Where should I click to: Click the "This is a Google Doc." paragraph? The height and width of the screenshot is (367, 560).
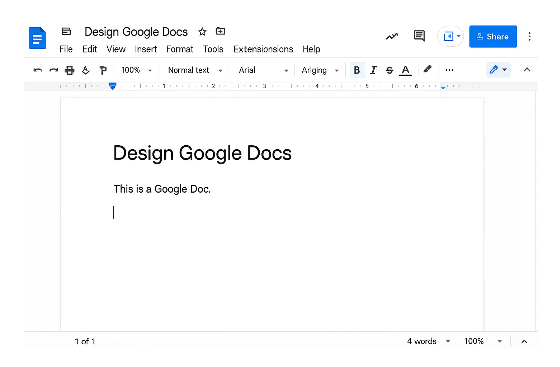[162, 189]
